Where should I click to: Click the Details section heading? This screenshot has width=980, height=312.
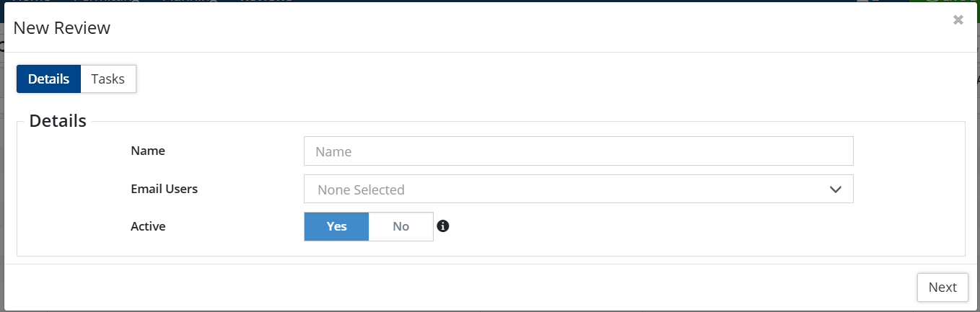point(58,121)
